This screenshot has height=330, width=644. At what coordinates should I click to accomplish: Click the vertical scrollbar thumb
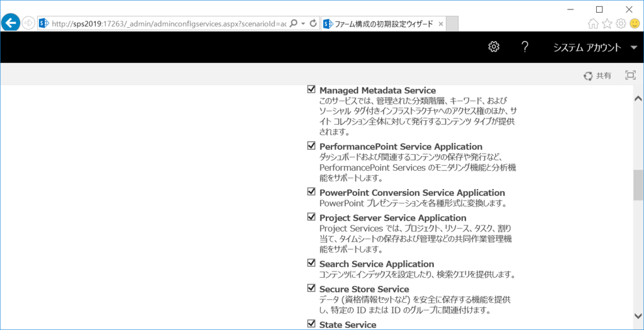[638, 186]
